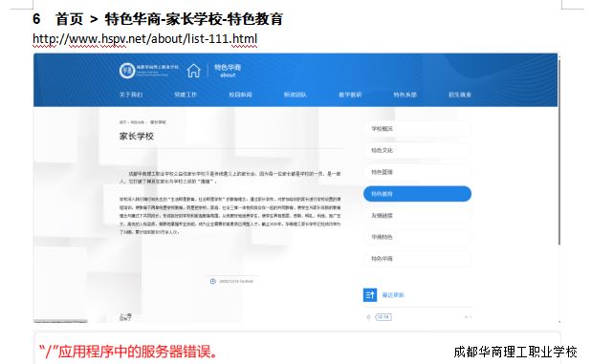
Task: Select 学校概况 in the right sidebar
Action: click(417, 129)
